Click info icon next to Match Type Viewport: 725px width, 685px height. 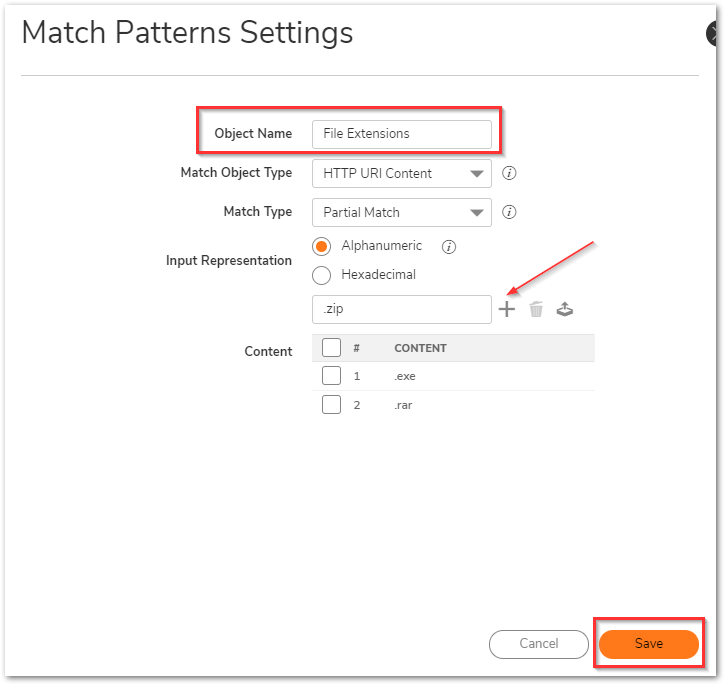click(509, 212)
